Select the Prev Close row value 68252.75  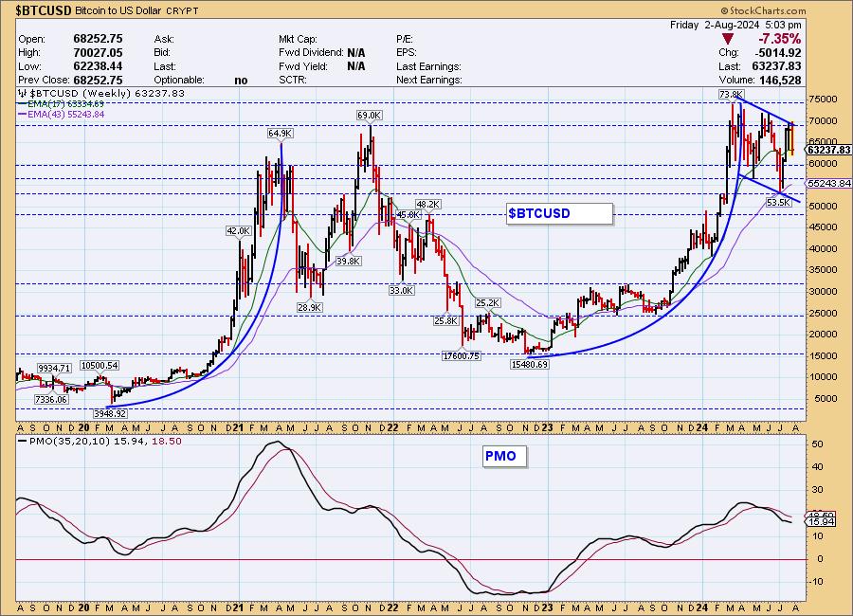[98, 80]
